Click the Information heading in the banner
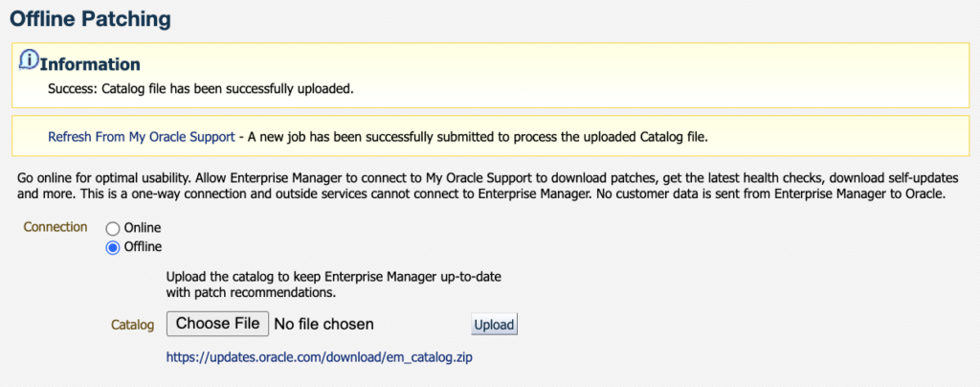Image resolution: width=980 pixels, height=387 pixels. 90,64
